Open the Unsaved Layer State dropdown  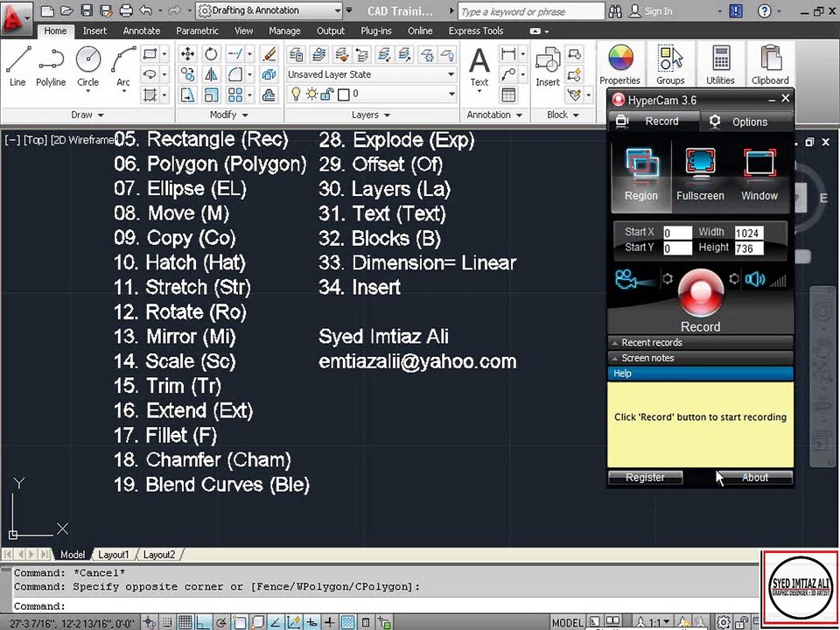(371, 74)
